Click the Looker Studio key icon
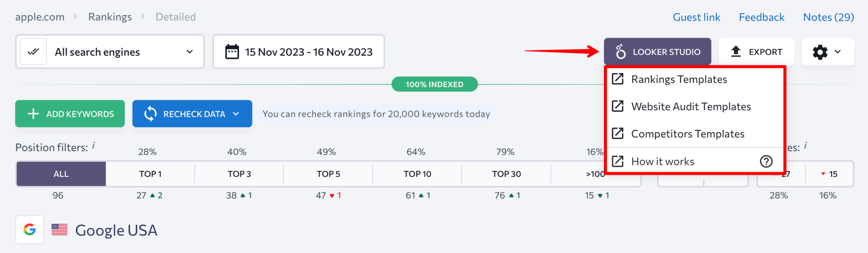The width and height of the screenshot is (868, 253). [620, 51]
